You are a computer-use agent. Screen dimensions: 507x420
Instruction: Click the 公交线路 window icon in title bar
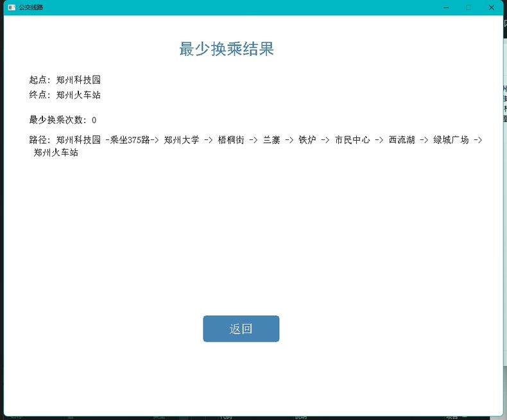point(12,8)
